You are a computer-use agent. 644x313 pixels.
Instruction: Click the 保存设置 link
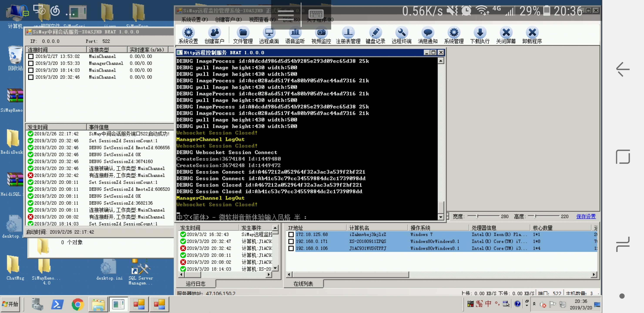click(586, 216)
